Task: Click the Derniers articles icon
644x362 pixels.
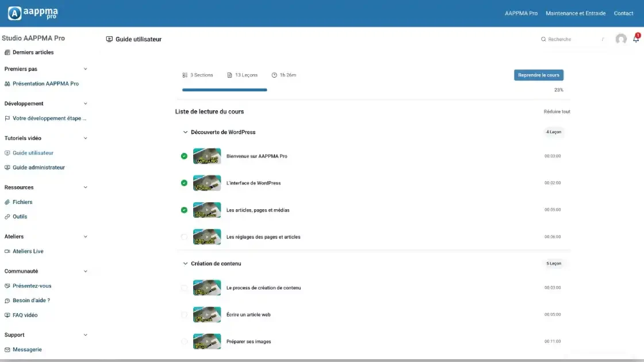Action: (7, 52)
